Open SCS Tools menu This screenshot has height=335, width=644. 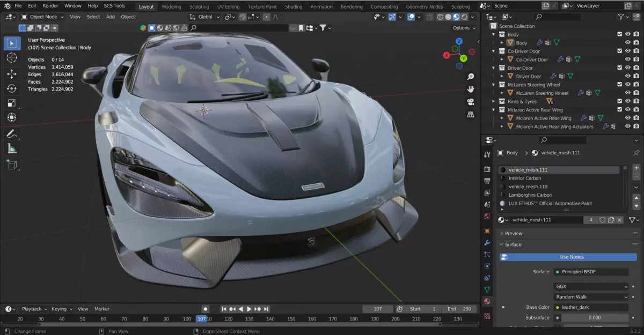pos(114,6)
